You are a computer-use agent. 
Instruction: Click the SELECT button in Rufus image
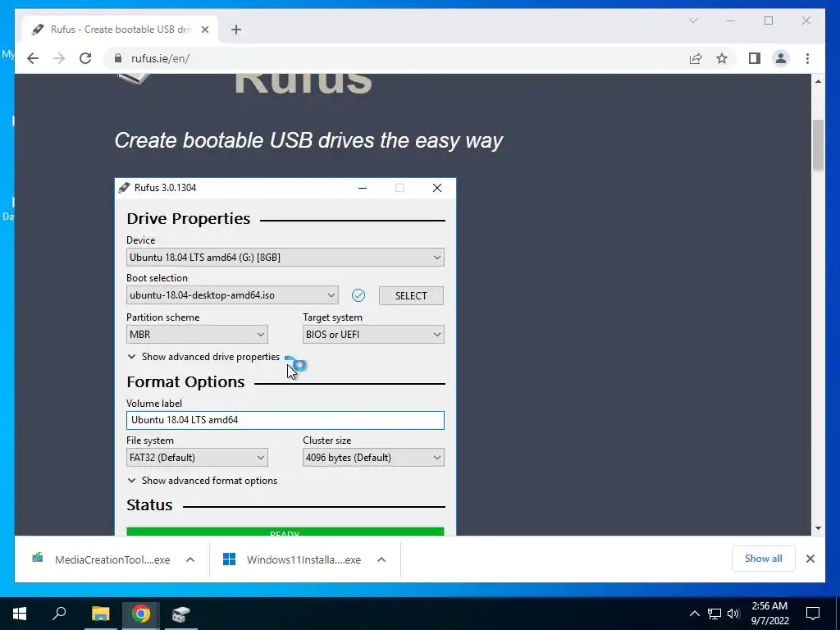411,295
